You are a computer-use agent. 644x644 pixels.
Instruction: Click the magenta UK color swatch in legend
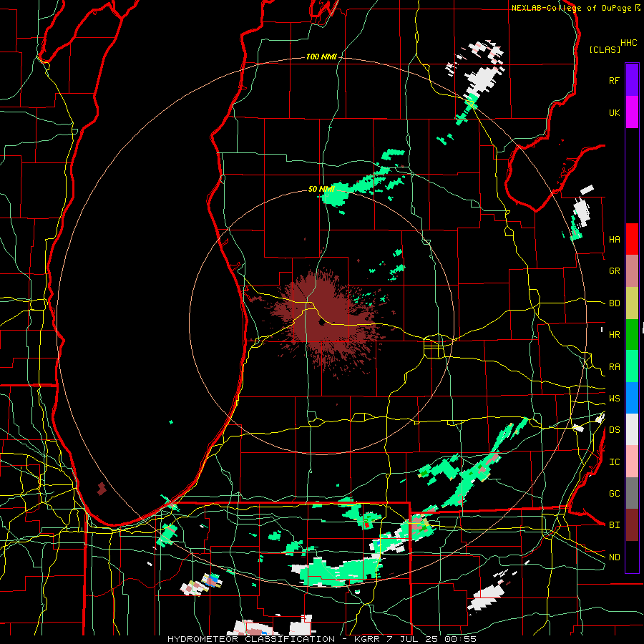(x=632, y=112)
